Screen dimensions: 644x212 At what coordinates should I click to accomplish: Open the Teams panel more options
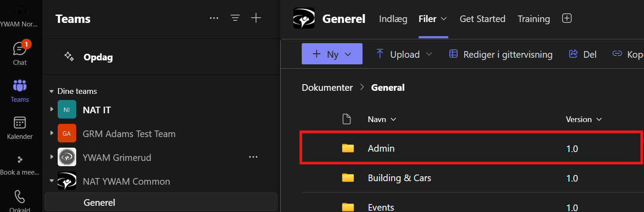(x=214, y=18)
